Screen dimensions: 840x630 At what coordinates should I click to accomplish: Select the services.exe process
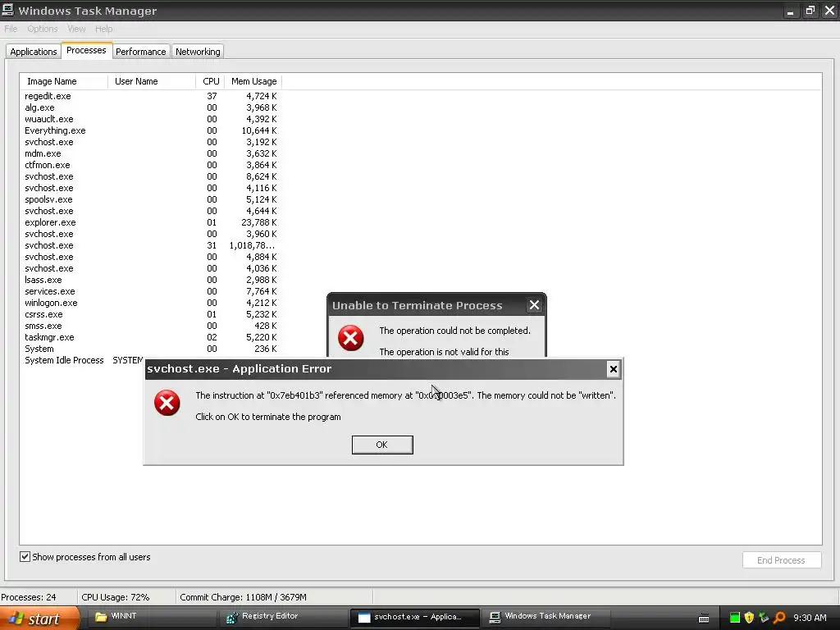coord(151,291)
